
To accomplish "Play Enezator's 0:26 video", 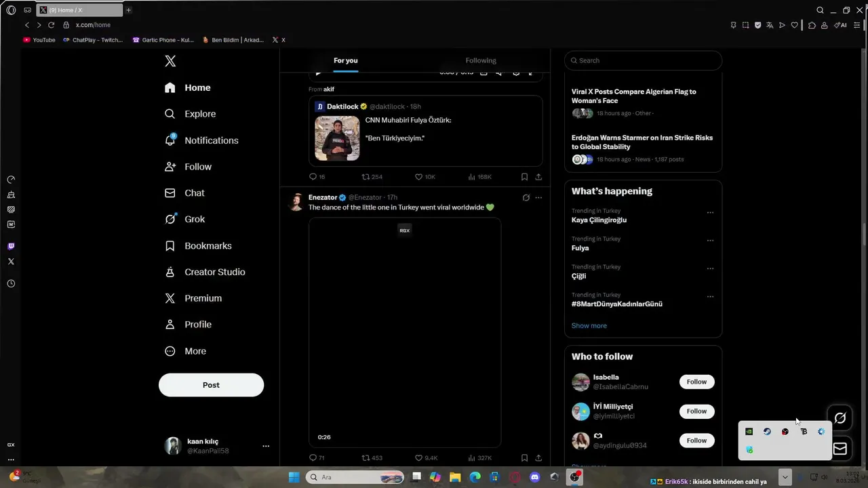I will 405,332.
